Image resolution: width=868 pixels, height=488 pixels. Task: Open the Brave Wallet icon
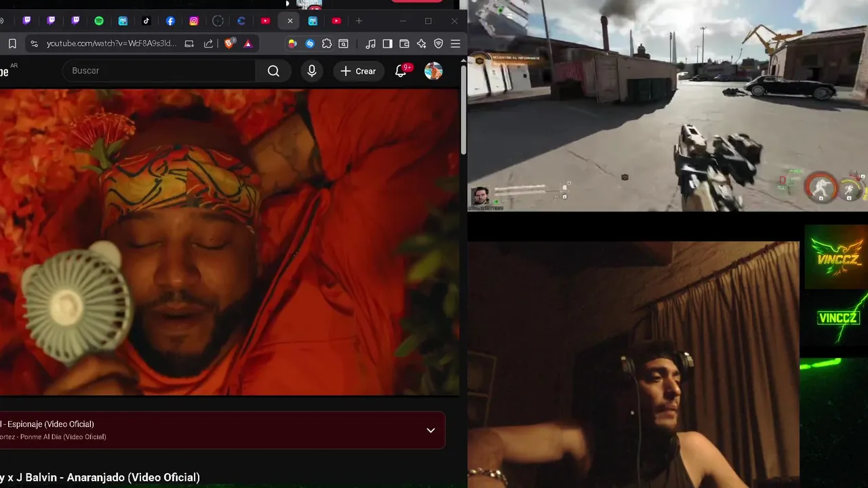pyautogui.click(x=404, y=43)
